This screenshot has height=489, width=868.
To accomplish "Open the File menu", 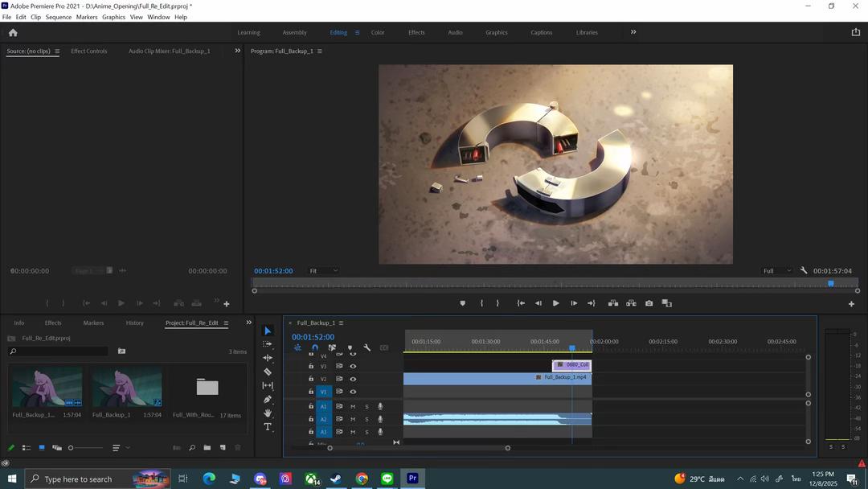I will point(6,17).
